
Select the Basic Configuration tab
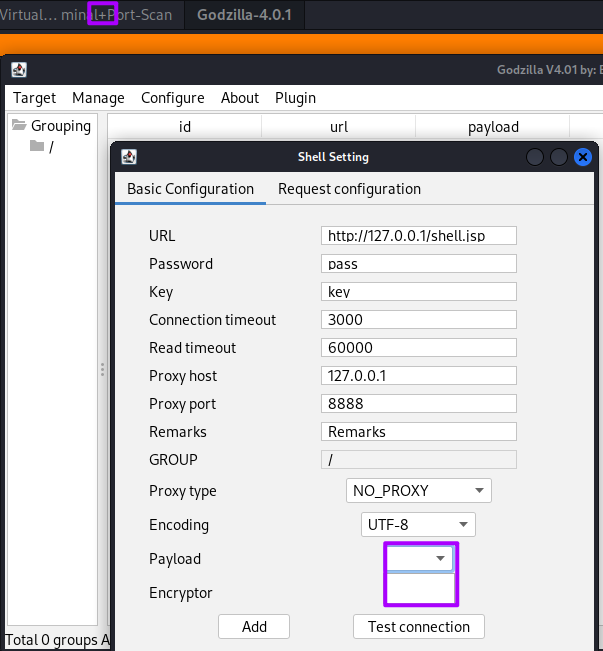[190, 189]
